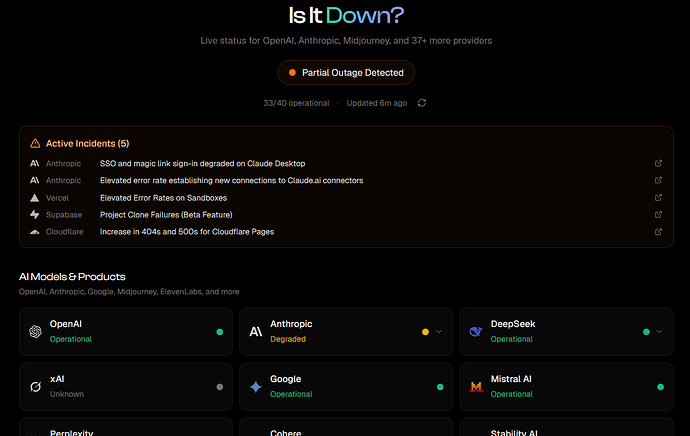The height and width of the screenshot is (436, 690).
Task: Expand the Anthropic card chevron
Action: [438, 331]
